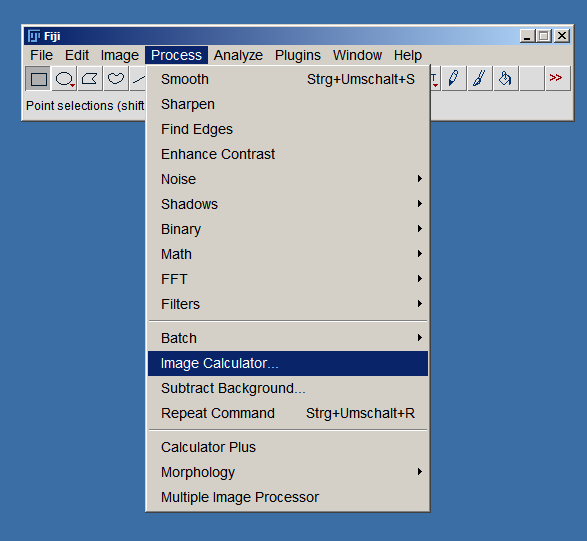Screen dimensions: 587x541
Task: Open the Image menu
Action: [120, 55]
